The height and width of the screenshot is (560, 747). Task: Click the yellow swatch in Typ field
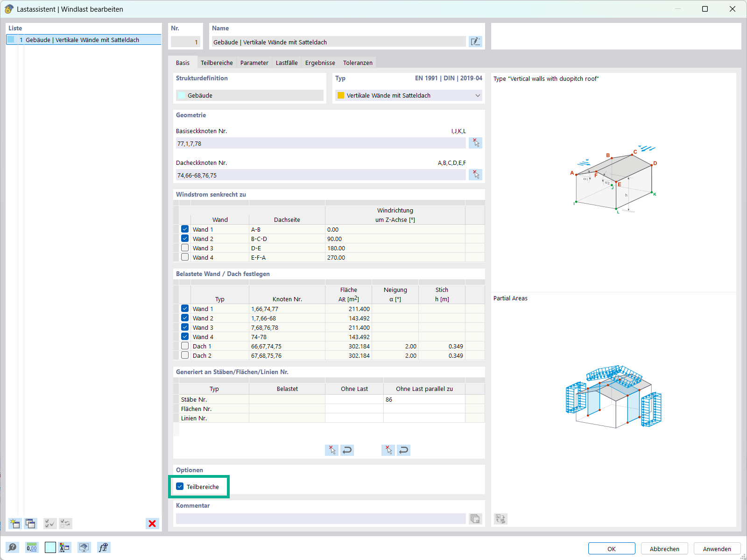(x=341, y=95)
